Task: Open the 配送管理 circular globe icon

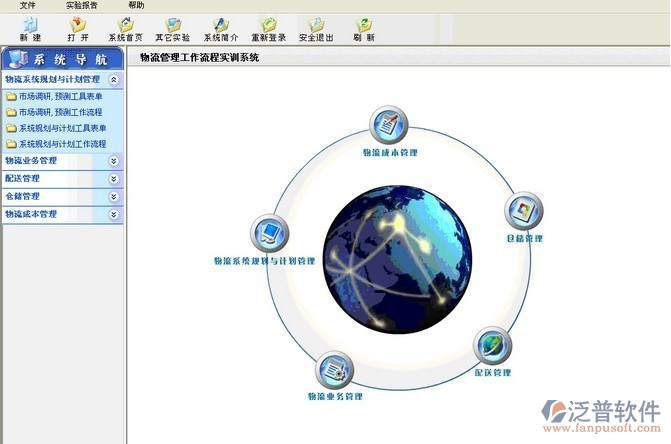Action: click(493, 346)
